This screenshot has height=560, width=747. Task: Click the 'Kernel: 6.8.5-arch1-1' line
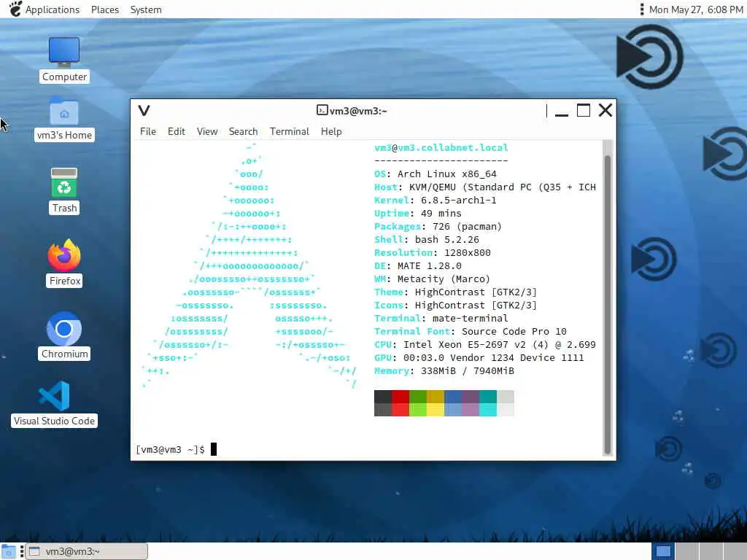pyautogui.click(x=436, y=200)
